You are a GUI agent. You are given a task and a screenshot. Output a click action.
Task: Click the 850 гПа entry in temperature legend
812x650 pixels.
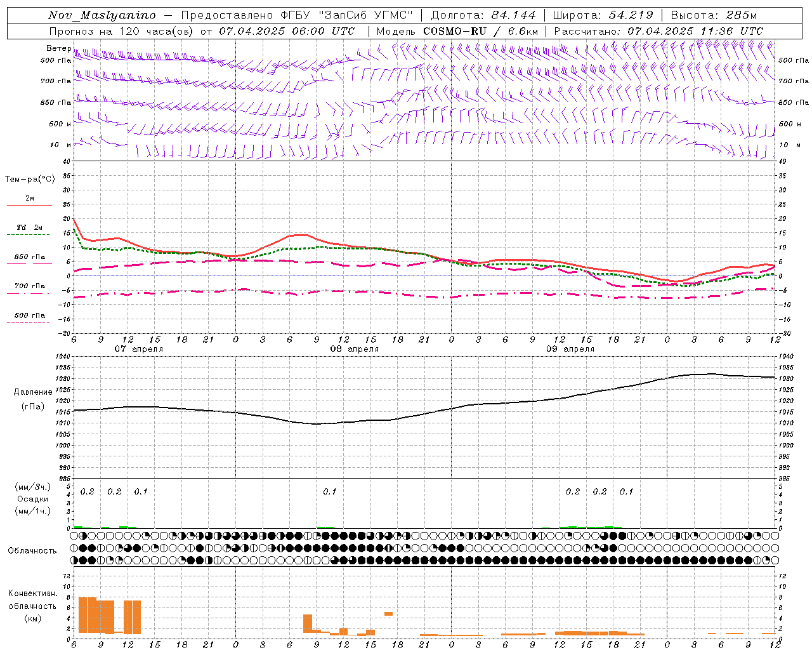coord(30,257)
